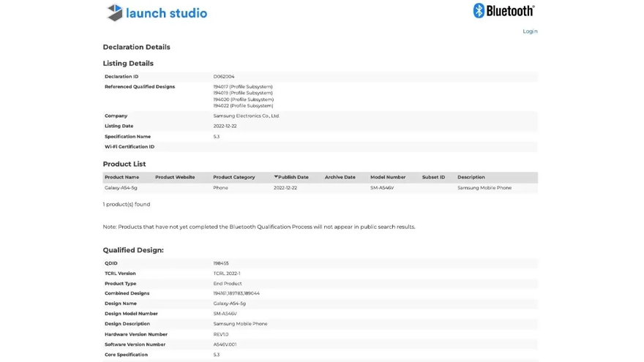Sort by Model Number column header
The image size is (644, 362).
click(387, 177)
